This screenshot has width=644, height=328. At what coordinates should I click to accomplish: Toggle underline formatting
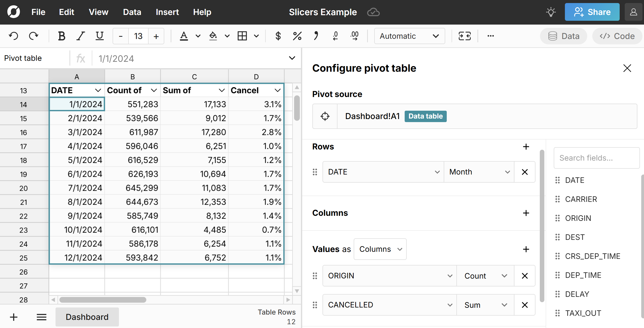[x=99, y=36]
